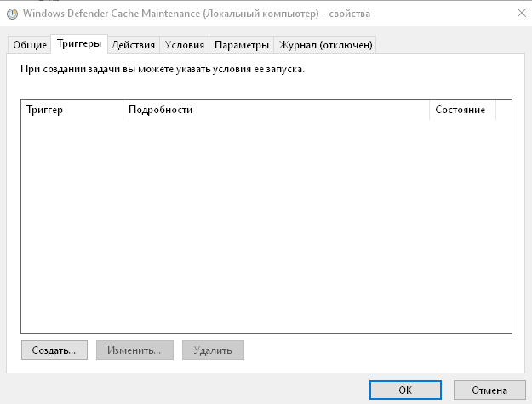Go to the Условия tab
The width and height of the screenshot is (532, 404).
[x=184, y=45]
